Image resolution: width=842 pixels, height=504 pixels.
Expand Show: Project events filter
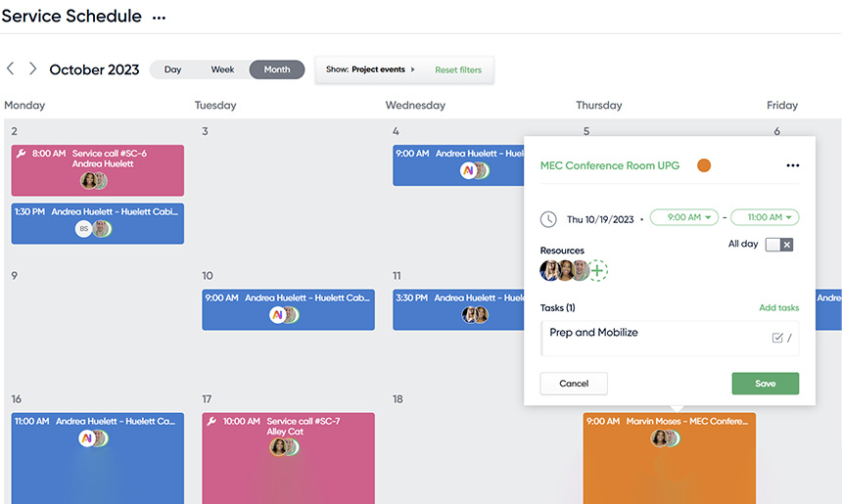[x=370, y=69]
